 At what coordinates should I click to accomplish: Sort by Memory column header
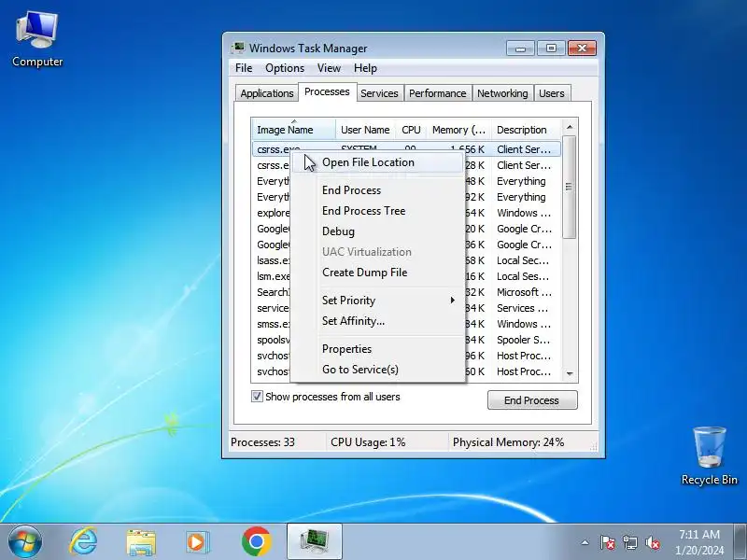pos(458,130)
